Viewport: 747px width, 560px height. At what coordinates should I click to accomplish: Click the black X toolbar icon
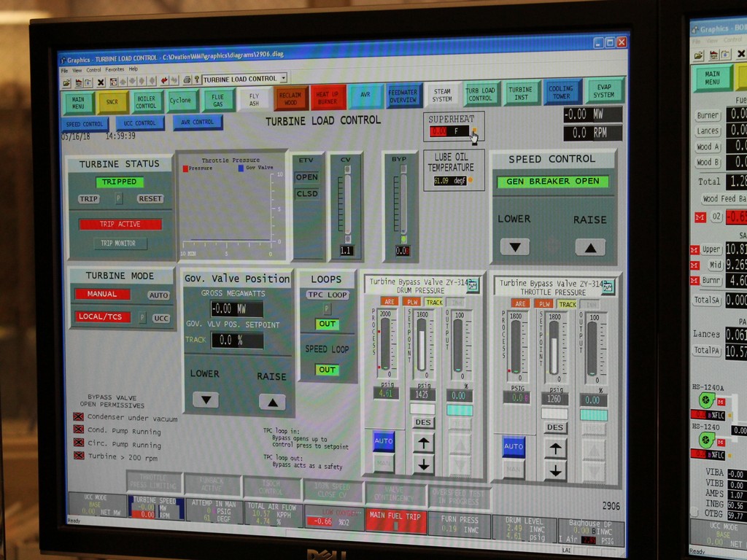tap(101, 82)
